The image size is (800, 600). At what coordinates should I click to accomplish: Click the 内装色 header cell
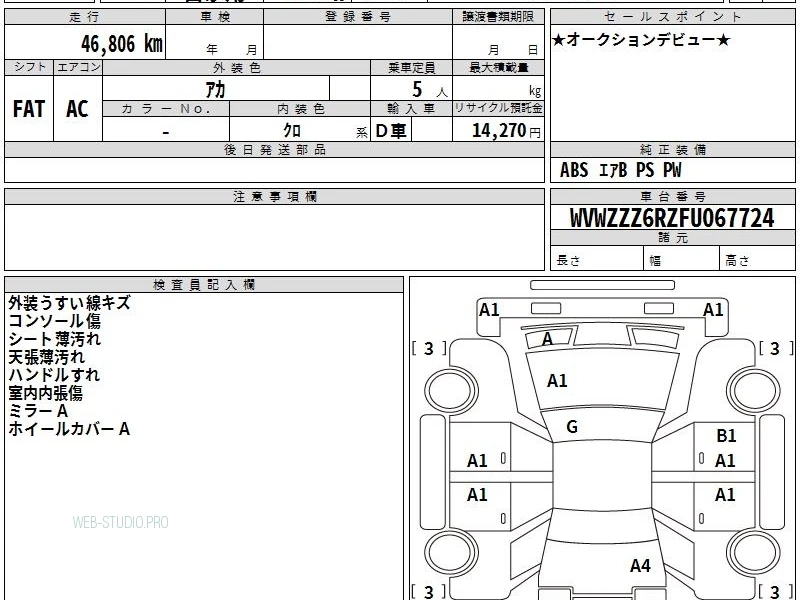point(300,109)
